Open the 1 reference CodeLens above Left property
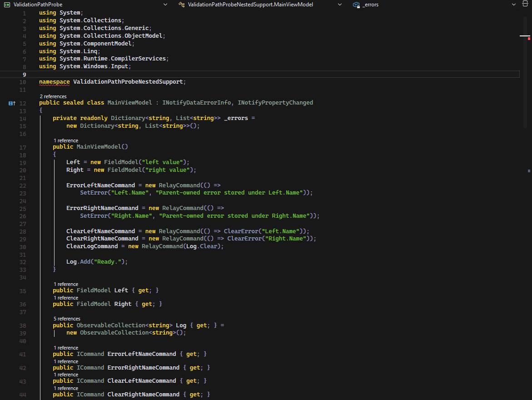532x400 pixels. pos(66,284)
